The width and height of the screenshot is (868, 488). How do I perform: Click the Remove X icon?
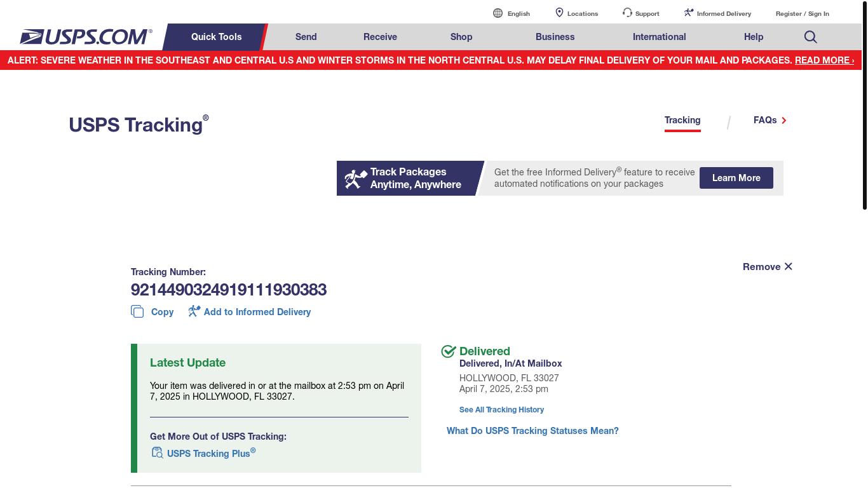(788, 266)
